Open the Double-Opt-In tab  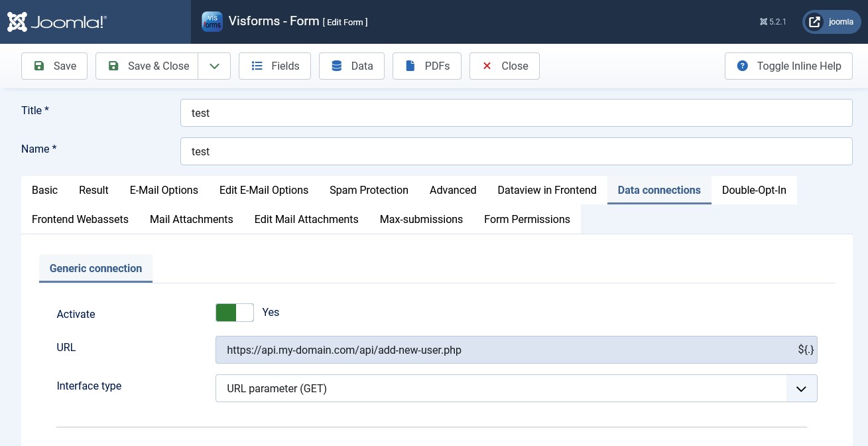click(x=754, y=190)
